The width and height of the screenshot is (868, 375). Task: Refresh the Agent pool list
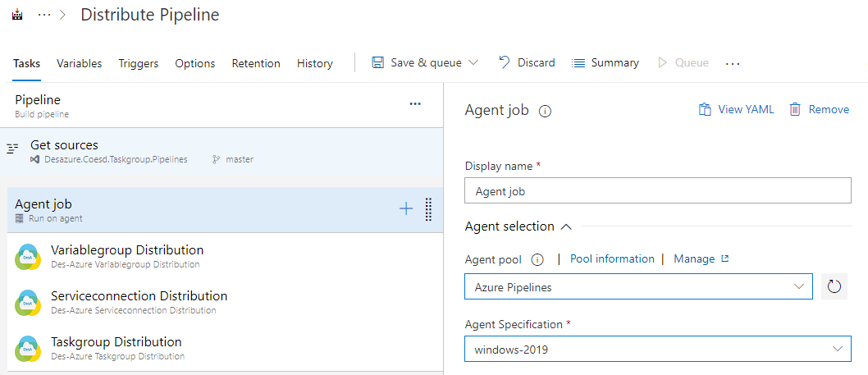[x=834, y=286]
